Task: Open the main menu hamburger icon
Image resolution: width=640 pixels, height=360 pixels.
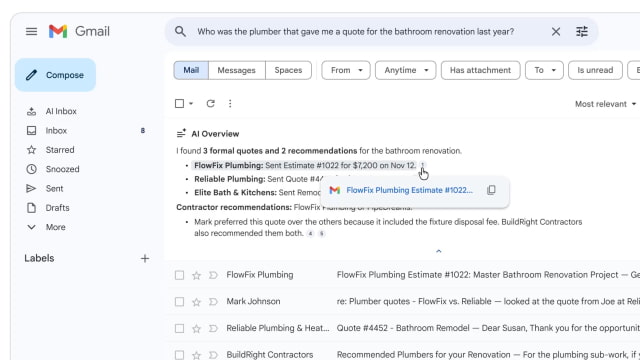Action: [31, 31]
